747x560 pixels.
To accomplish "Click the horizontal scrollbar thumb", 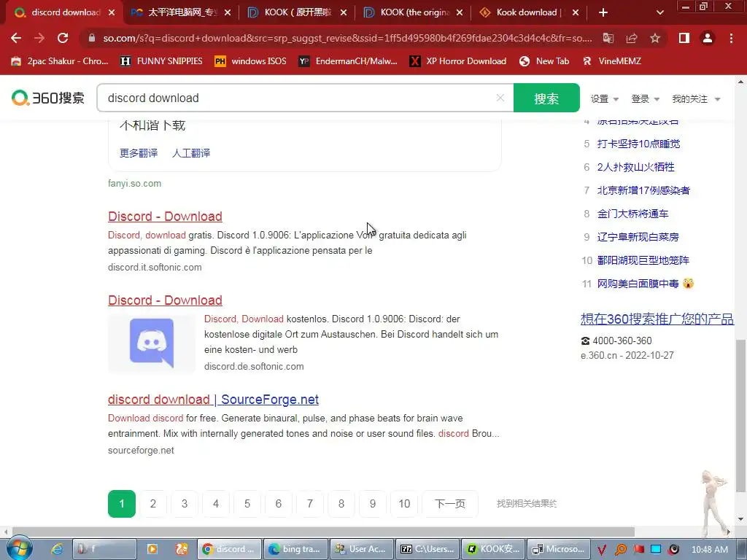I will click(323, 532).
